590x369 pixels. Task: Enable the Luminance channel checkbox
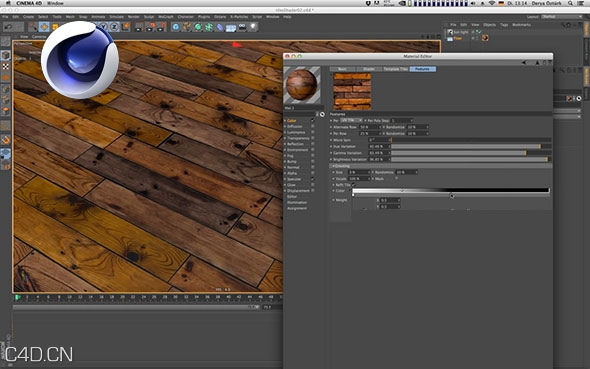pos(312,132)
